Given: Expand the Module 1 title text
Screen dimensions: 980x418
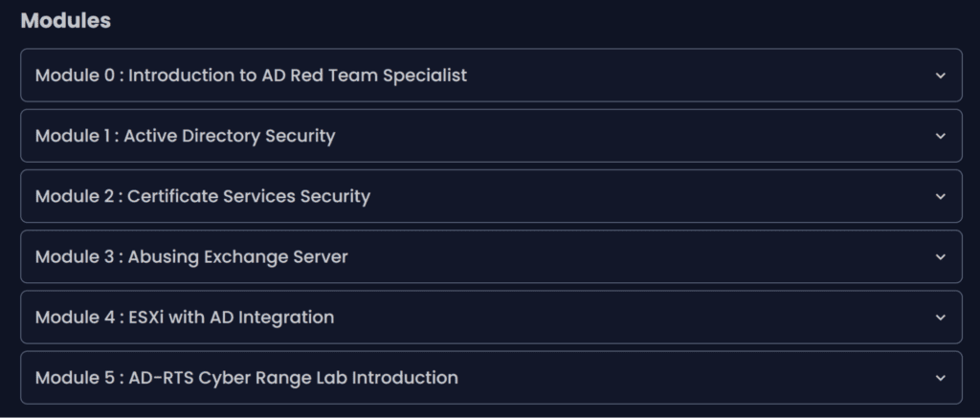Looking at the screenshot, I should (185, 136).
